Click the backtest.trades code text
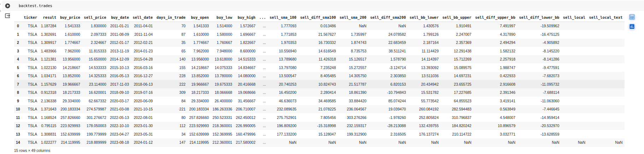The width and height of the screenshot is (644, 154). click(35, 6)
